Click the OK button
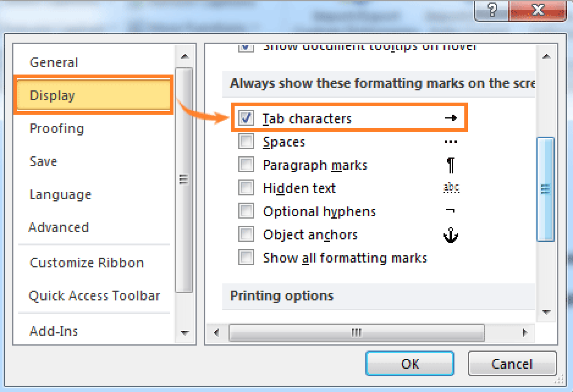Image resolution: width=573 pixels, height=392 pixels. [409, 364]
